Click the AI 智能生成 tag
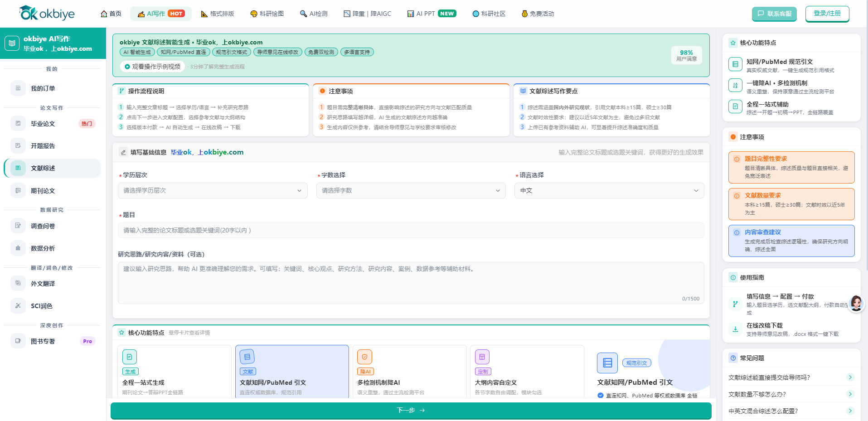The image size is (868, 421). pos(137,52)
